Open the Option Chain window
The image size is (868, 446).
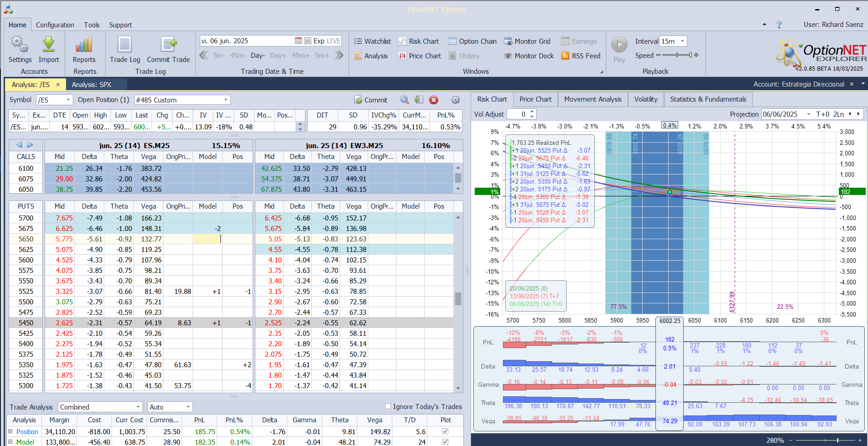[472, 41]
